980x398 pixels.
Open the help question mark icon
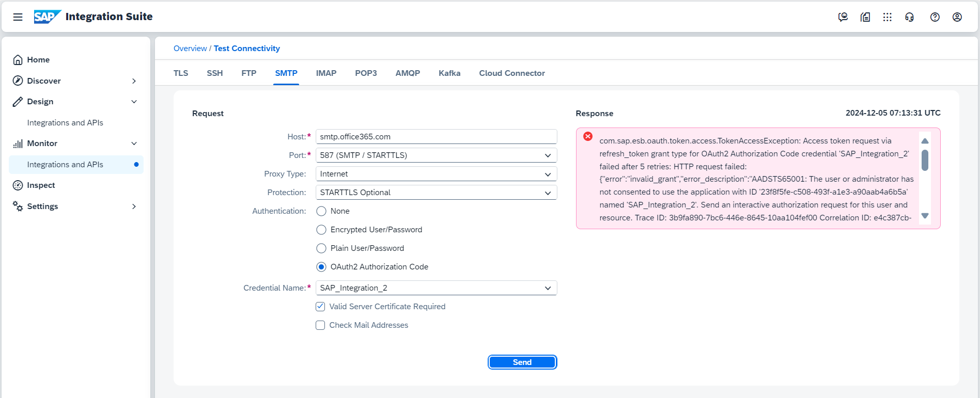935,17
